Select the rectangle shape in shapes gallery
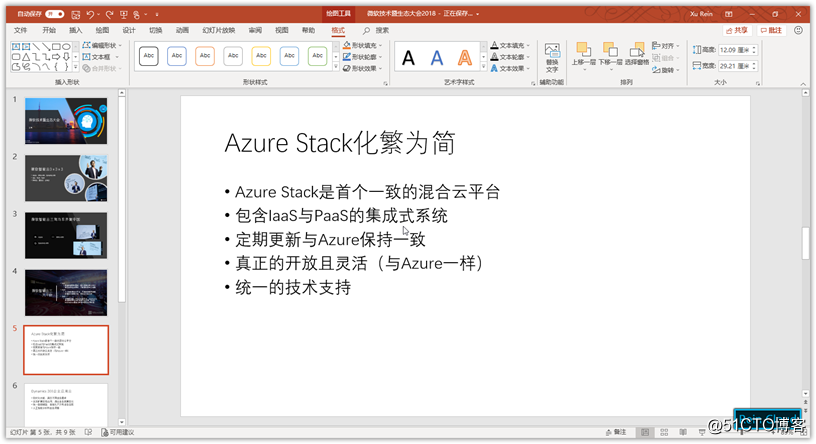This screenshot has width=816, height=444. pos(56,47)
